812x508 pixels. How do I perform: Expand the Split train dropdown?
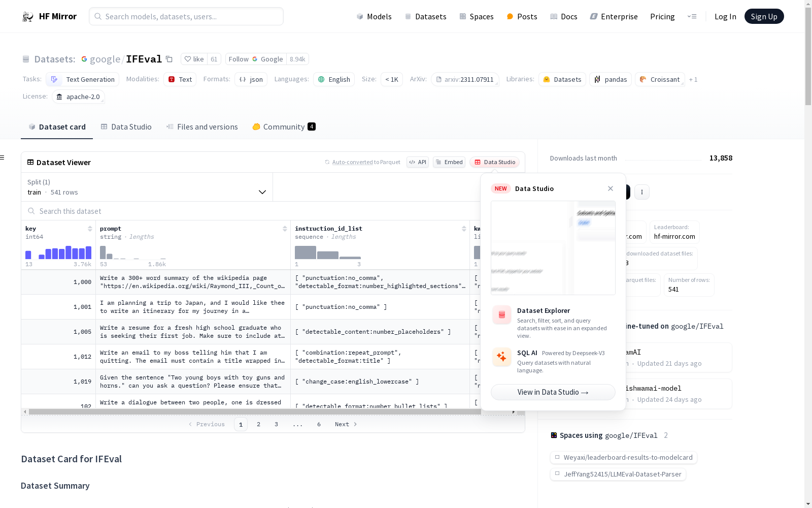pyautogui.click(x=147, y=187)
